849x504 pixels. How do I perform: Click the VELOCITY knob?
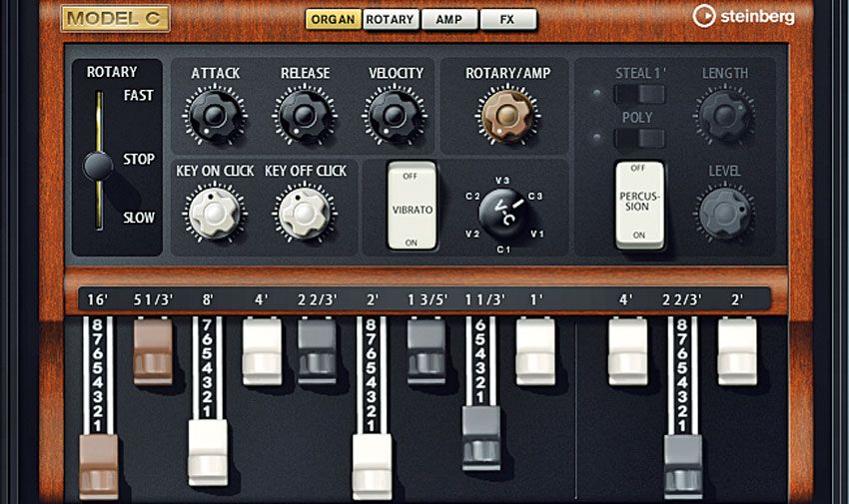(395, 115)
